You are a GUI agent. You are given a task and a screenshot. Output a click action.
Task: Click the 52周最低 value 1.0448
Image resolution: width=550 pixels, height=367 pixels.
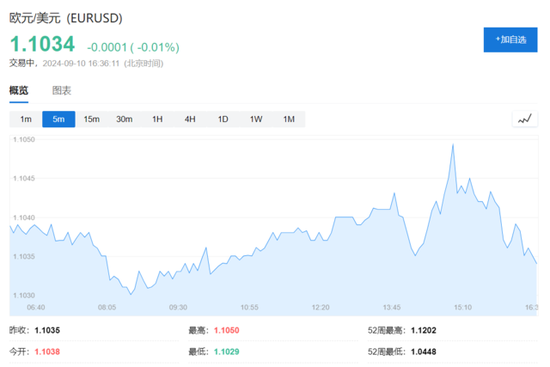coord(424,352)
